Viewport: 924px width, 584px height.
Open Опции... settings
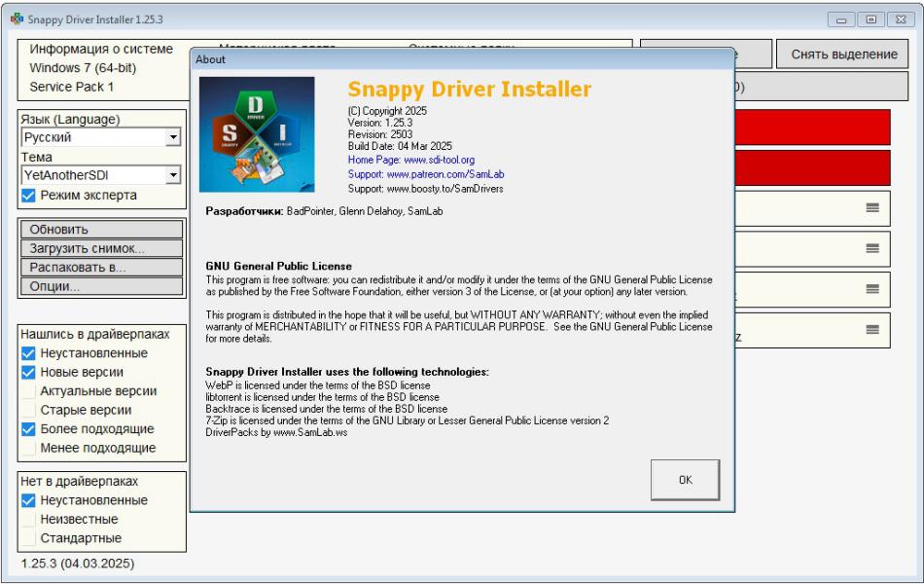coord(100,286)
